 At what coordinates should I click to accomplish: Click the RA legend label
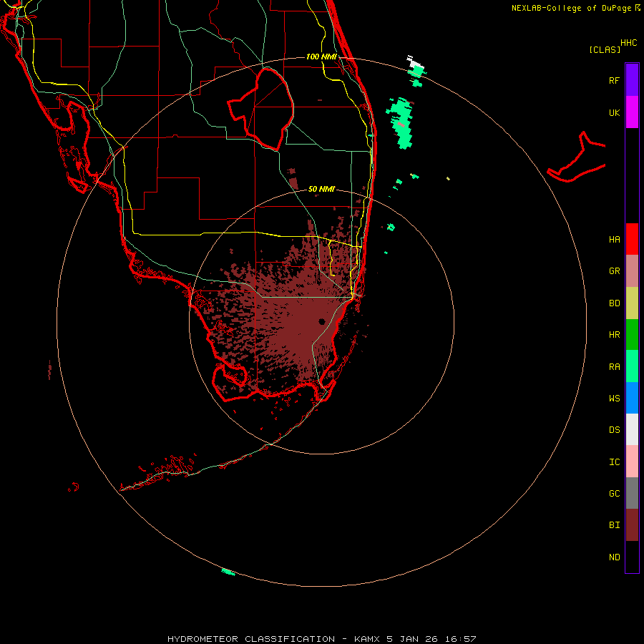[614, 367]
